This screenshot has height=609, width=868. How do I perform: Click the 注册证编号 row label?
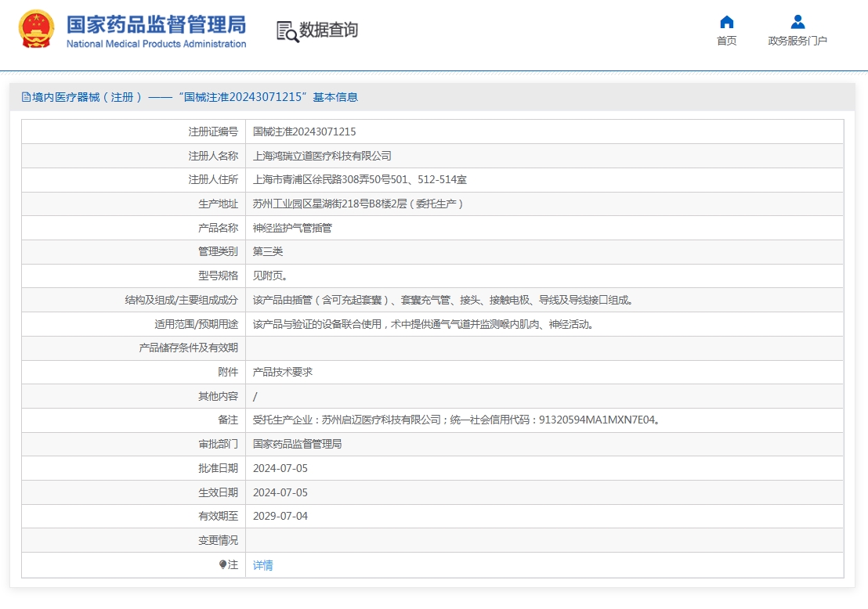213,132
